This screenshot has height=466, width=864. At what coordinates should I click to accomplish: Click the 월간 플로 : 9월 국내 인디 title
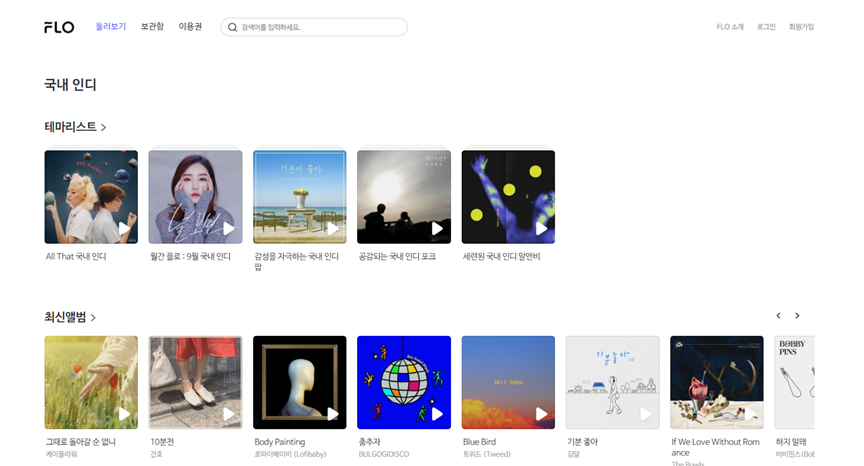pos(190,256)
